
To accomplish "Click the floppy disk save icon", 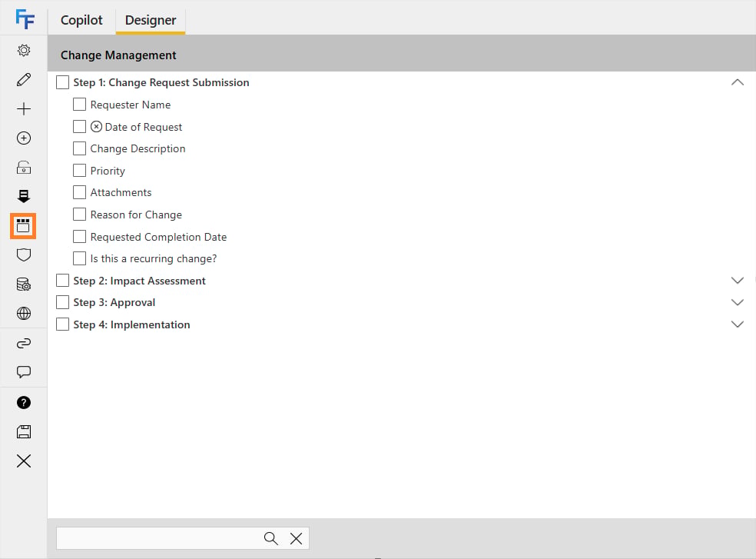I will [x=24, y=431].
